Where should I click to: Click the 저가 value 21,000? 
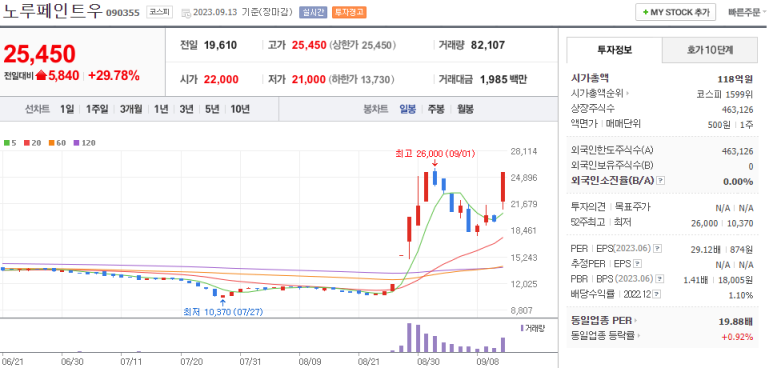coord(309,79)
